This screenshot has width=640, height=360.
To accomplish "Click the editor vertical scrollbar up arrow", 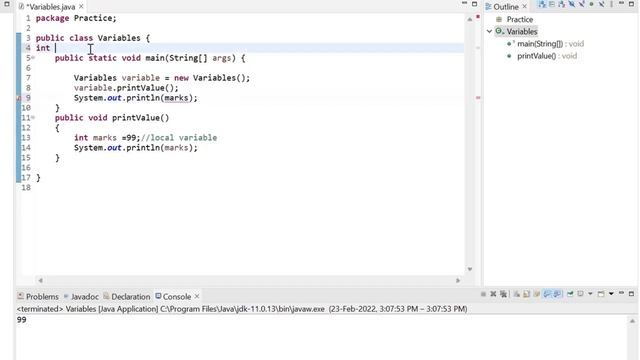I will (470, 19).
